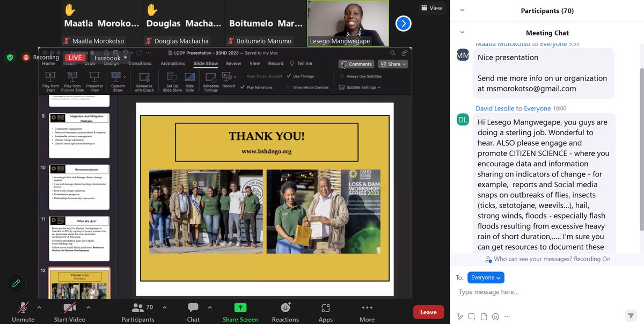Select slide 12 Thank You thumbnail
Image resolution: width=644 pixels, height=324 pixels.
pyautogui.click(x=79, y=283)
